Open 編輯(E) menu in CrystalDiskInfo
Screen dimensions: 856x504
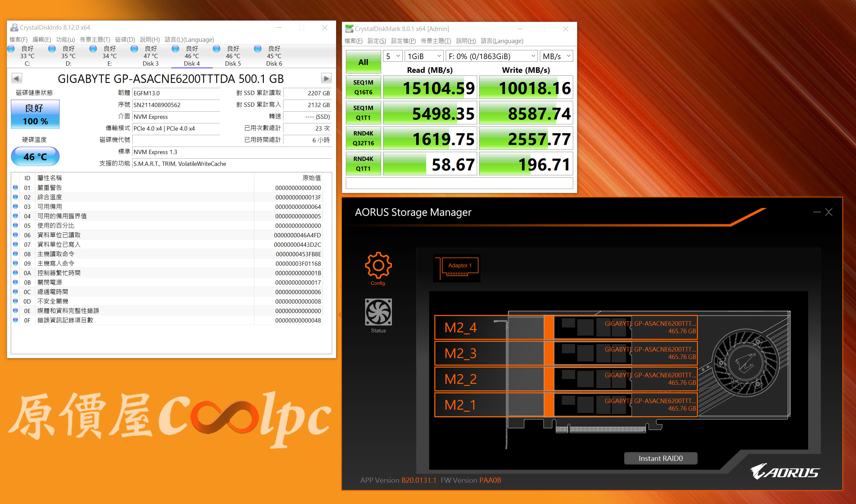pyautogui.click(x=42, y=40)
